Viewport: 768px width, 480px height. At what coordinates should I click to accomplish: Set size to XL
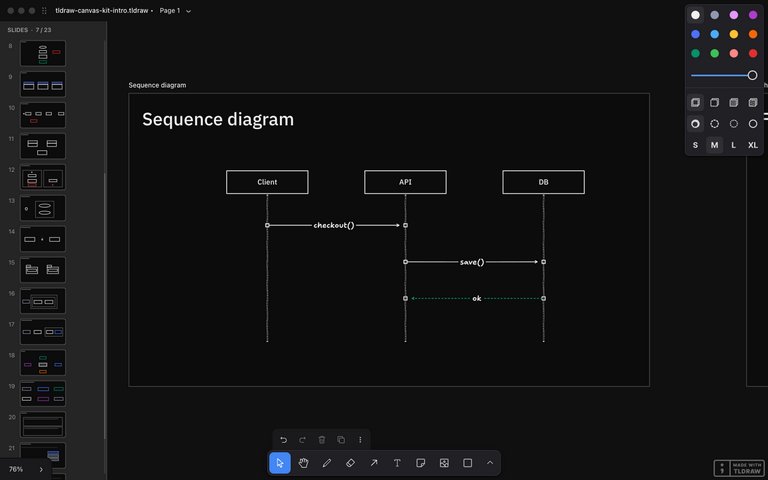pos(753,145)
